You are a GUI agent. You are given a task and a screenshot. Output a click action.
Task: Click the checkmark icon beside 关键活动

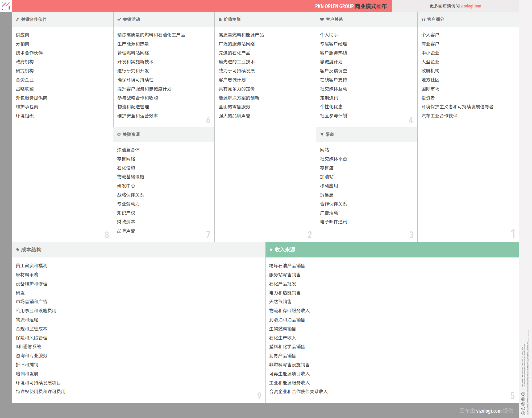[119, 19]
